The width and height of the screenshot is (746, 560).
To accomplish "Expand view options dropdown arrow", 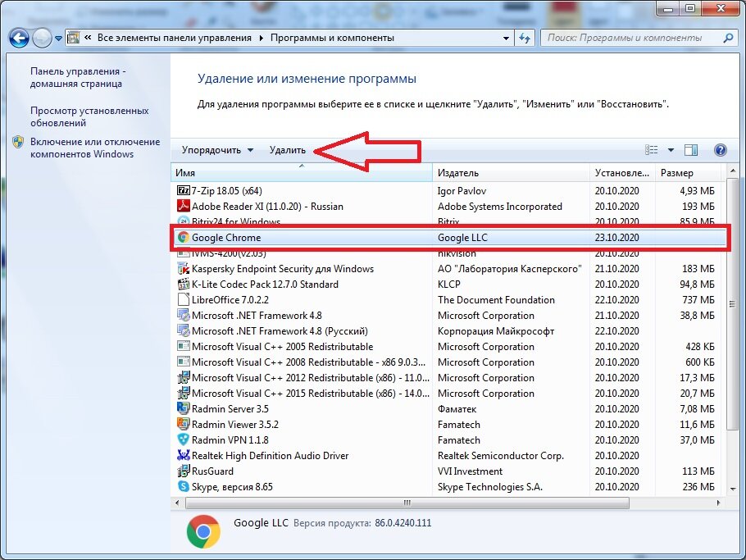I will (x=671, y=150).
